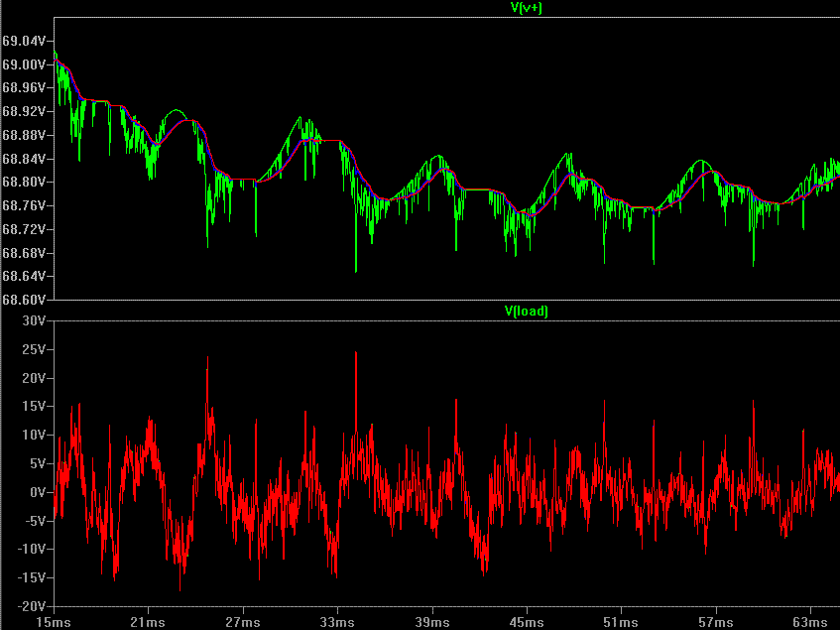The height and width of the screenshot is (630, 840).
Task: Click the 27ms time axis label
Action: pos(243,622)
